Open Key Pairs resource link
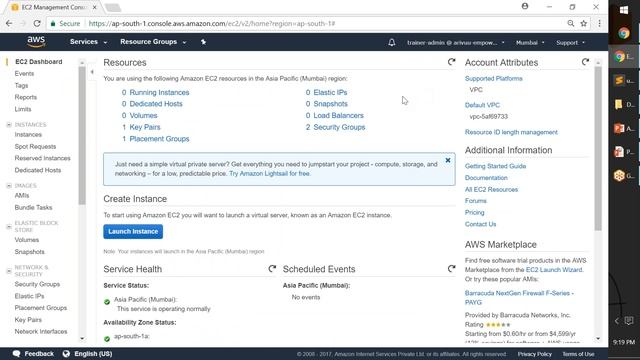This screenshot has width=640, height=360. [x=145, y=127]
